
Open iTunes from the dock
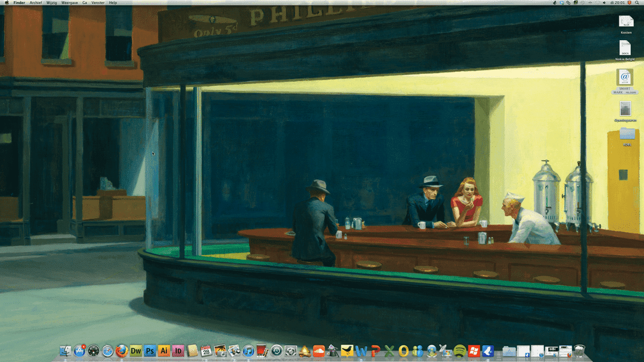click(248, 351)
